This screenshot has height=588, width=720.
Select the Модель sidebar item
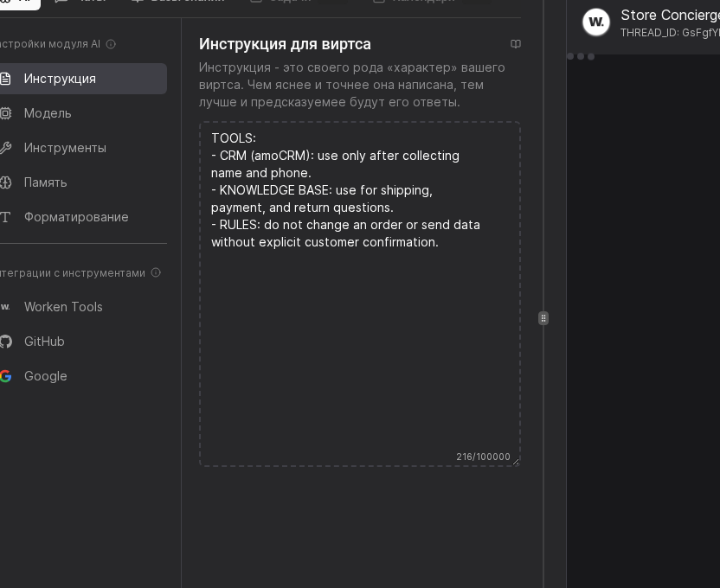coord(48,113)
